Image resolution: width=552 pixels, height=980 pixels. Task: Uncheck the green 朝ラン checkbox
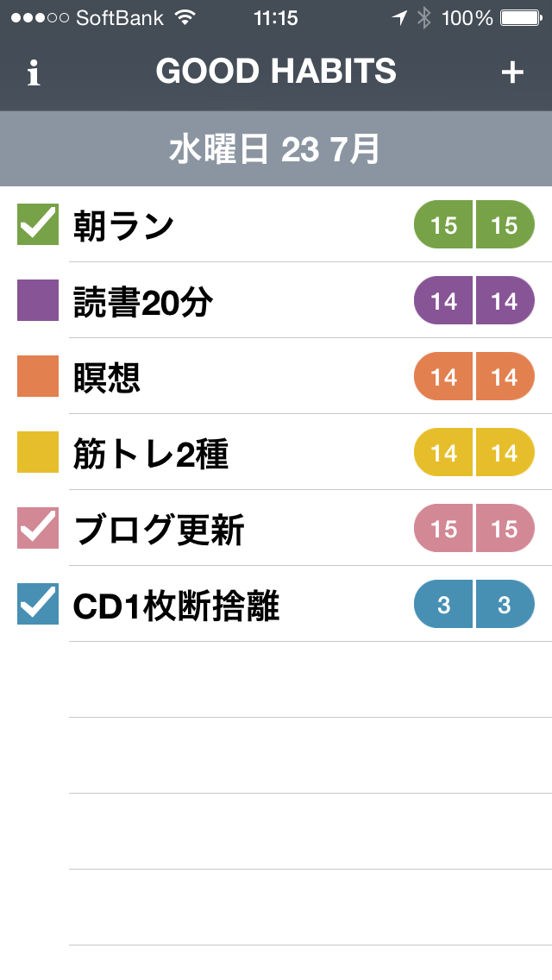click(x=38, y=225)
